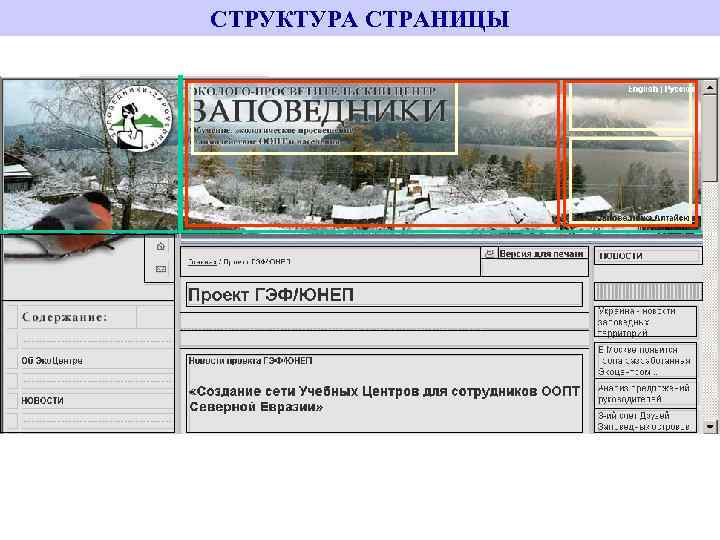This screenshot has width=720, height=540.
Task: Click the striped bar under НОВОСТИ header
Action: click(x=648, y=292)
